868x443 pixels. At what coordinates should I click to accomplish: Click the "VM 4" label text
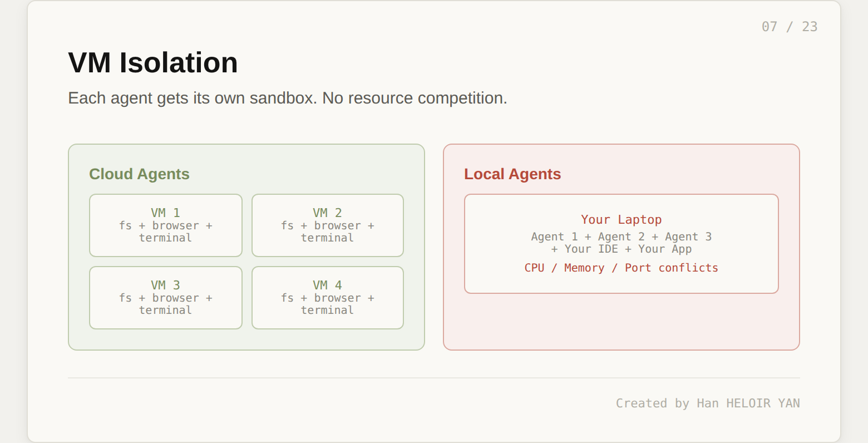[x=327, y=286]
